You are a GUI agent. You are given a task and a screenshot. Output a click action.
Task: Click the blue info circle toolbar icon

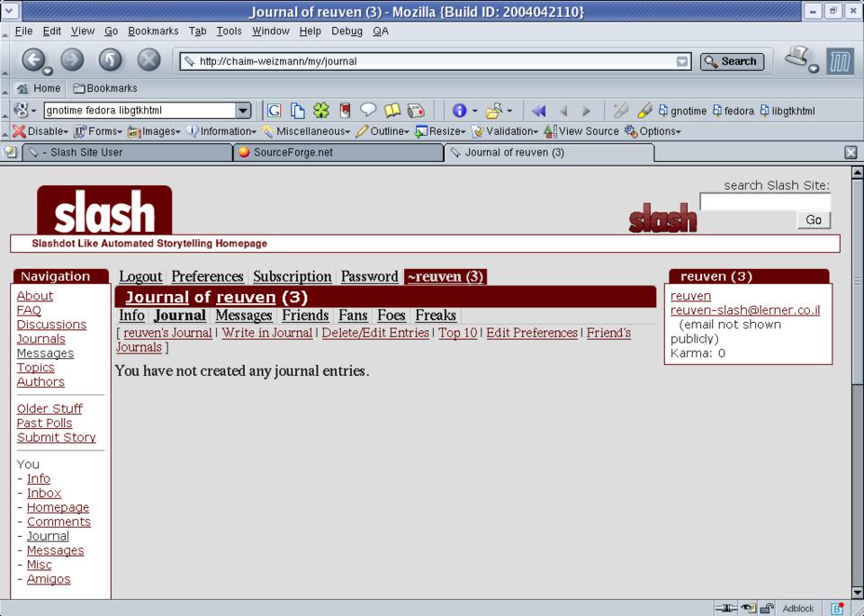(459, 111)
